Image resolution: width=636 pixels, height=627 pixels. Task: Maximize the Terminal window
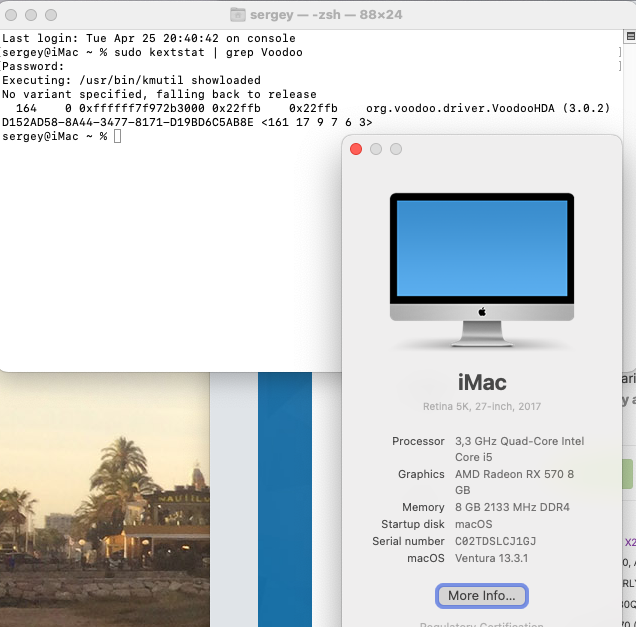click(51, 15)
